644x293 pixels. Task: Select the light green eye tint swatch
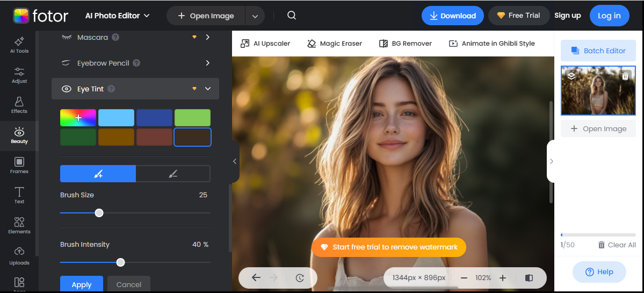pos(193,118)
